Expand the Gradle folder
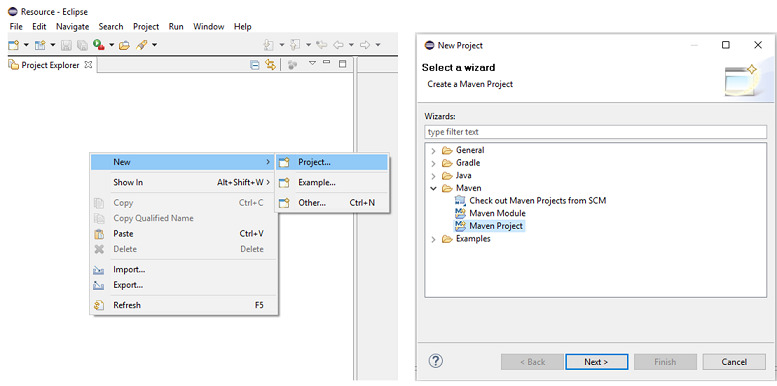 click(x=434, y=163)
